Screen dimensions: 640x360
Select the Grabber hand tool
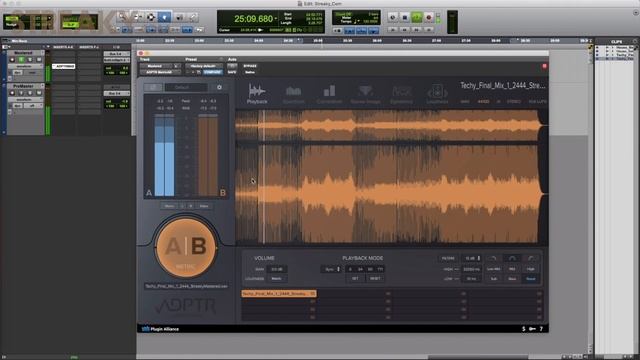164,17
